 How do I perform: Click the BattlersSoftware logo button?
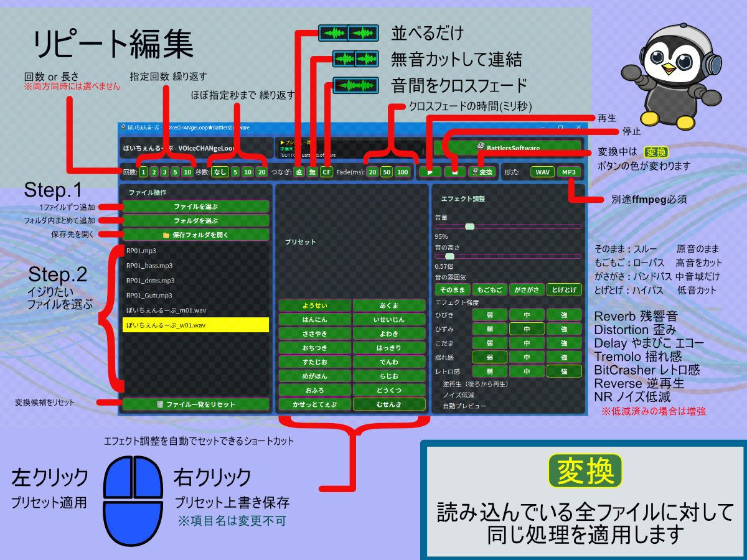point(508,148)
